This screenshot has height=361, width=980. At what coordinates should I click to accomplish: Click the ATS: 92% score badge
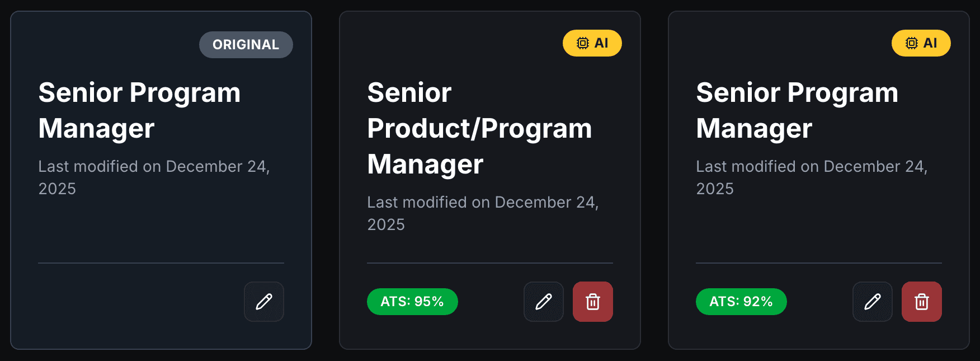(741, 302)
